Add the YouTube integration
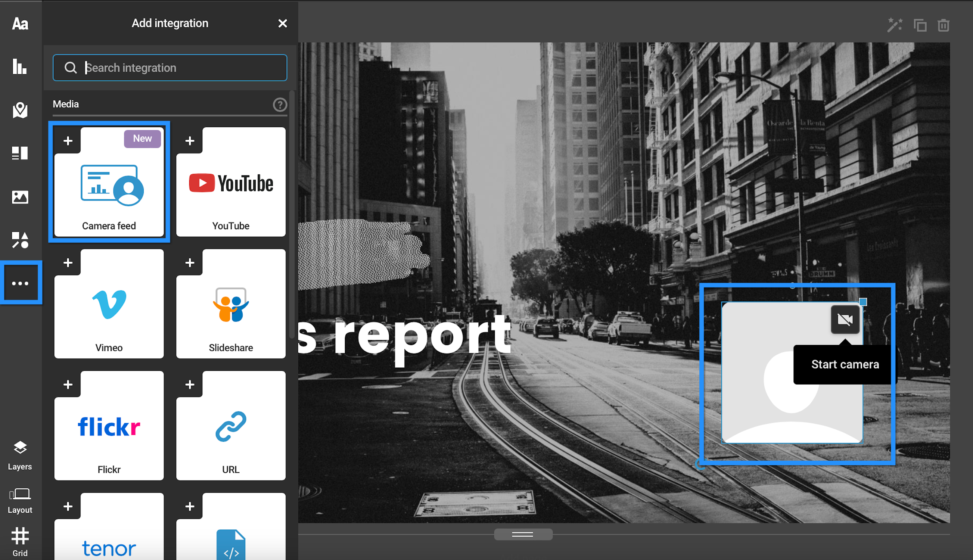 231,182
